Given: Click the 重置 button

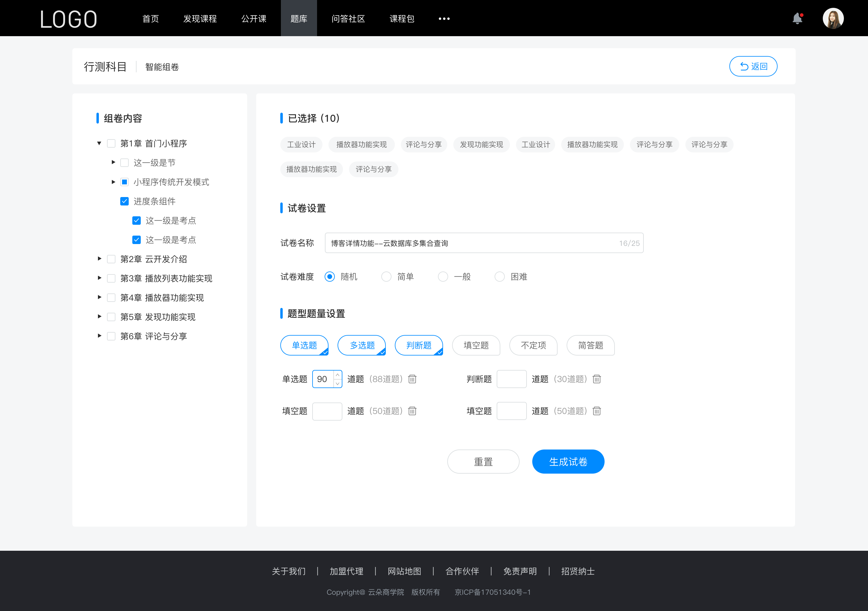Looking at the screenshot, I should click(482, 461).
